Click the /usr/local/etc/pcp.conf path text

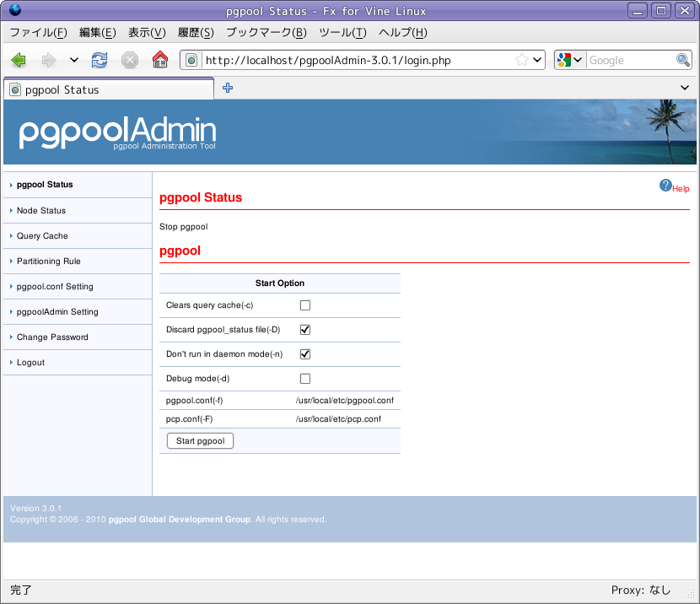click(x=338, y=419)
